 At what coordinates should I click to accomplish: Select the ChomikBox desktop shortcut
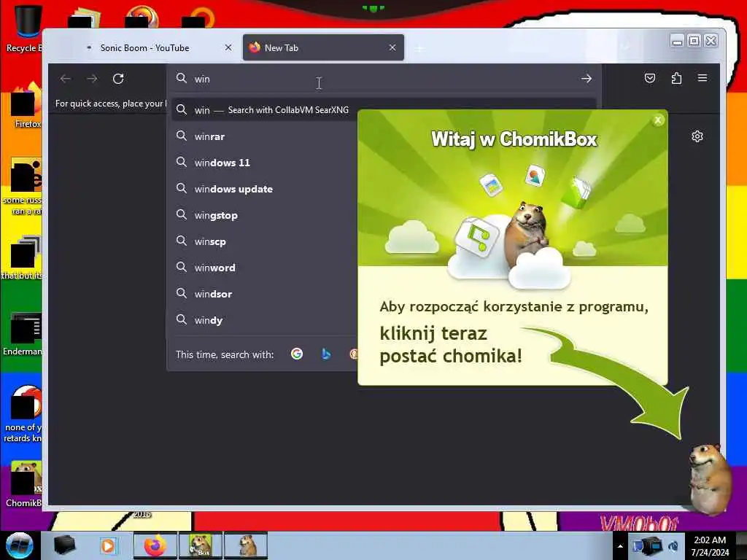tap(24, 484)
